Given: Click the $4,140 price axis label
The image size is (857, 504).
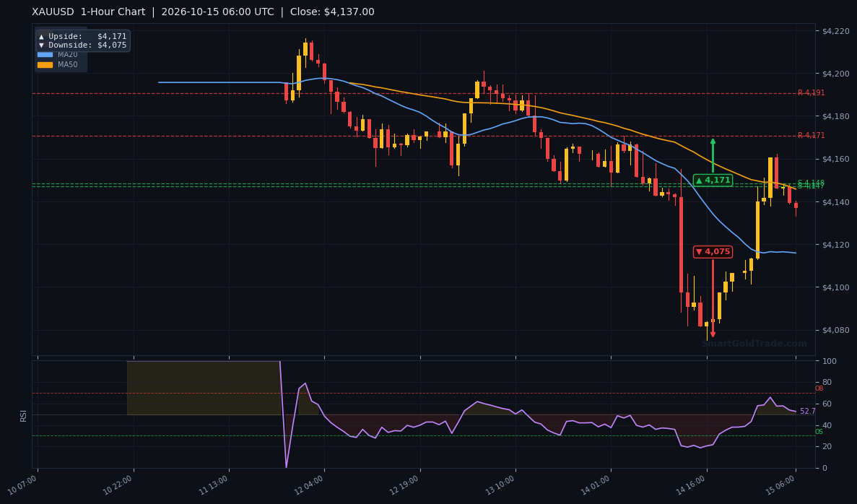Looking at the screenshot, I should point(835,202).
